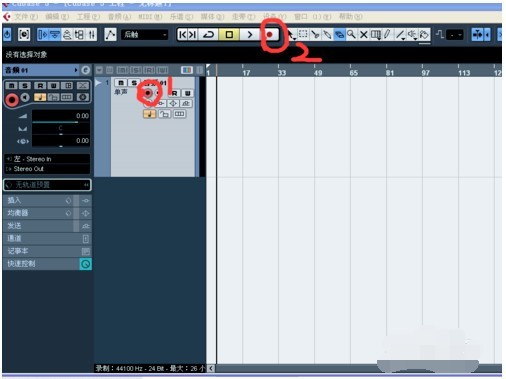Adjust the inspector volume slider
Image resolution: width=506 pixels, height=379 pixels.
click(61, 116)
